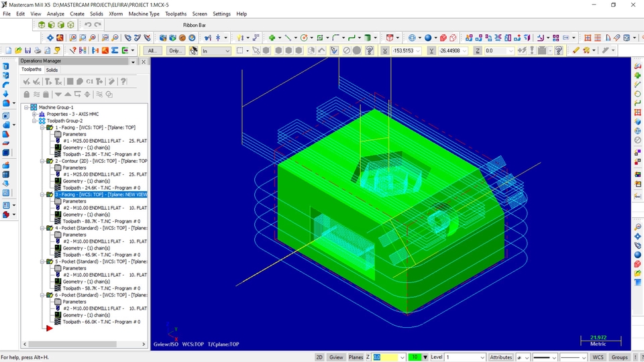644x362 pixels.
Task: Click the wireframe globe icon
Action: pos(412,38)
